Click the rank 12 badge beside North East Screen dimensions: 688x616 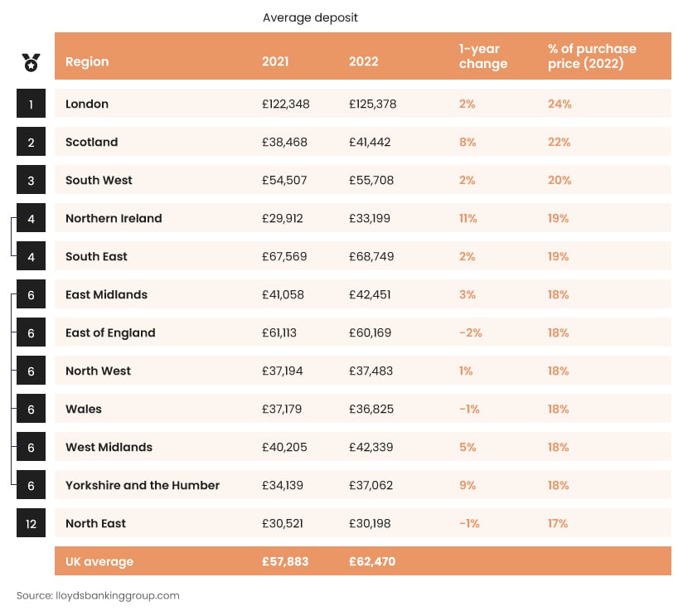coord(31,524)
